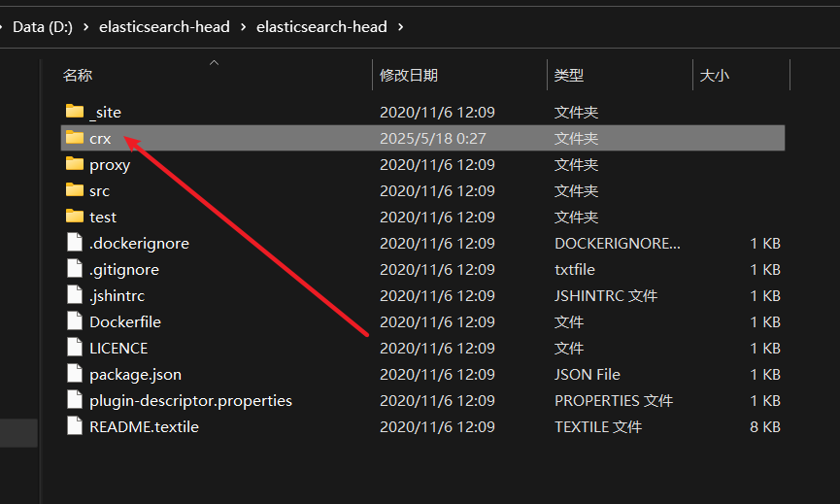Image resolution: width=840 pixels, height=504 pixels.
Task: Sort by 名称 column header
Action: 77,75
